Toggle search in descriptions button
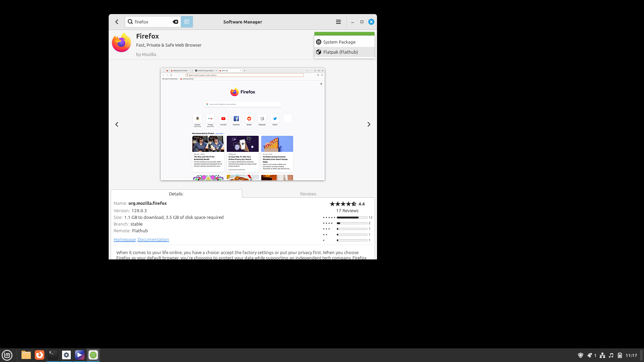The width and height of the screenshot is (644, 362). (x=187, y=22)
